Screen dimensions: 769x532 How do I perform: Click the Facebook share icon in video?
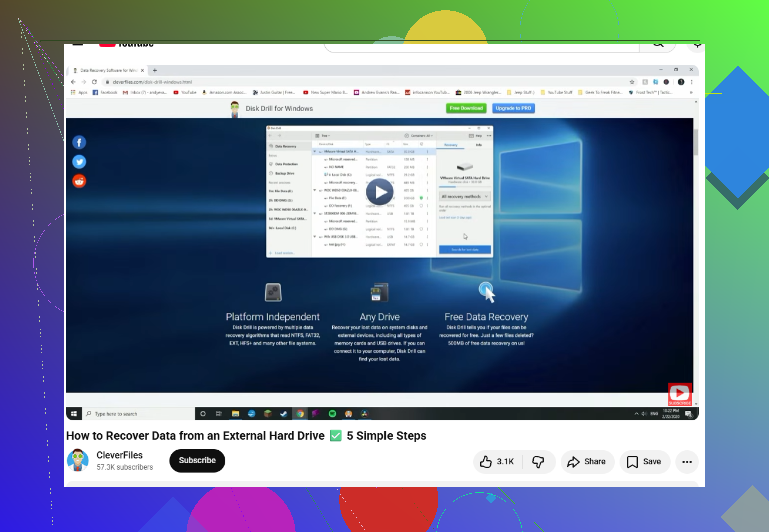click(79, 143)
